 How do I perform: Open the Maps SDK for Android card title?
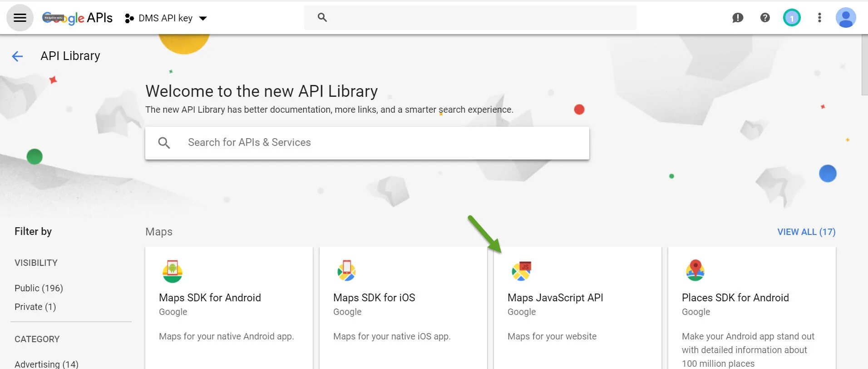210,298
